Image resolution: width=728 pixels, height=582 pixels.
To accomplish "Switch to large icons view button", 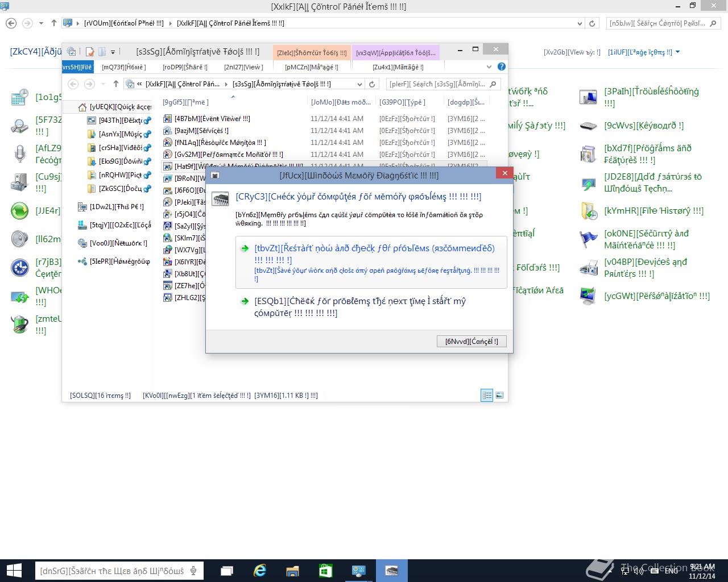I will [499, 396].
